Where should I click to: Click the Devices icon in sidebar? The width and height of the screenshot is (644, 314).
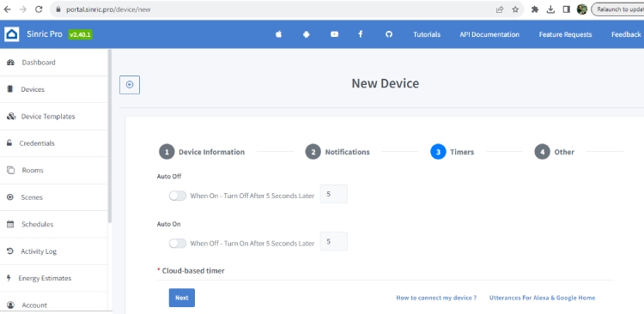pyautogui.click(x=10, y=89)
